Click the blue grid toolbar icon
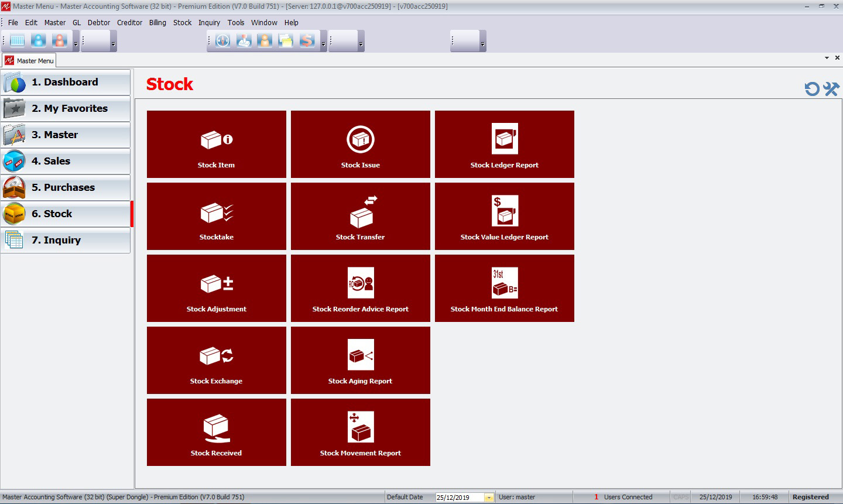This screenshot has height=504, width=843. tap(18, 41)
